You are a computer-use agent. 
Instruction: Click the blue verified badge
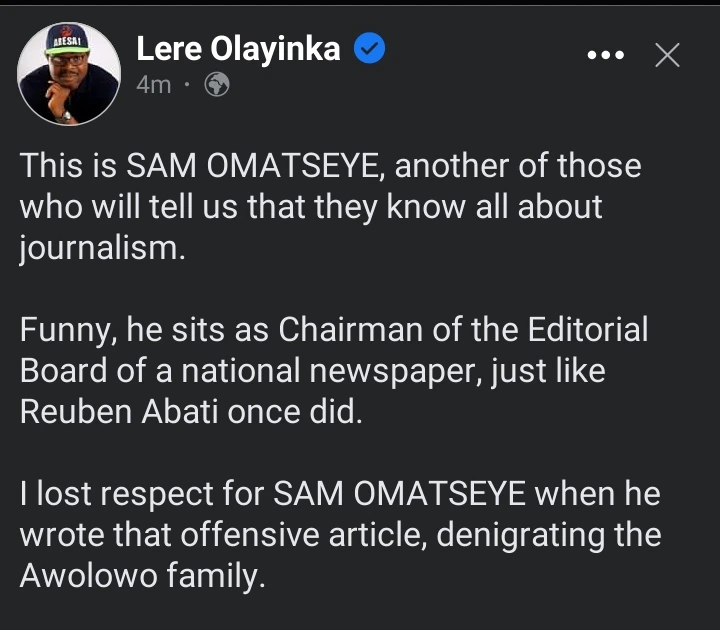(x=372, y=48)
